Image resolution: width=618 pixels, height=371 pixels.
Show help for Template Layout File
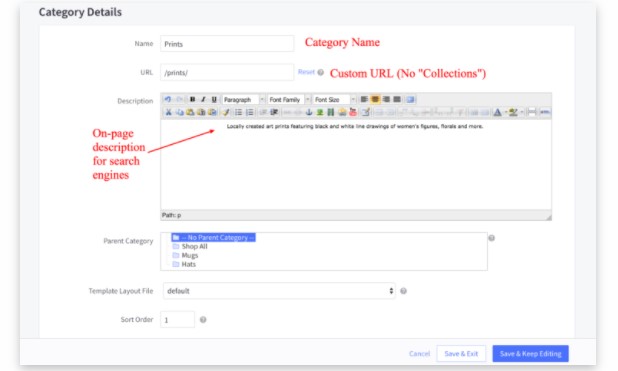click(403, 291)
